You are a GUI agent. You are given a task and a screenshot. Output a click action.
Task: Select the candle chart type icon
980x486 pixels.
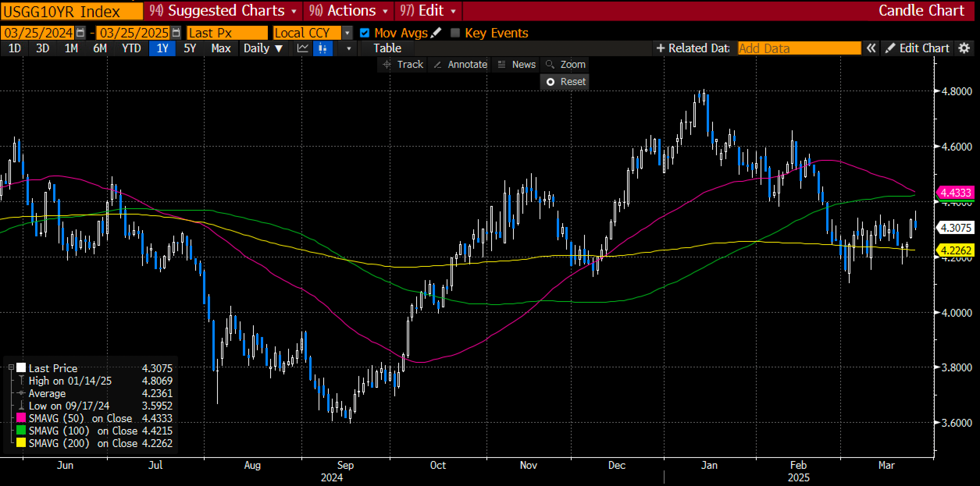(x=323, y=48)
